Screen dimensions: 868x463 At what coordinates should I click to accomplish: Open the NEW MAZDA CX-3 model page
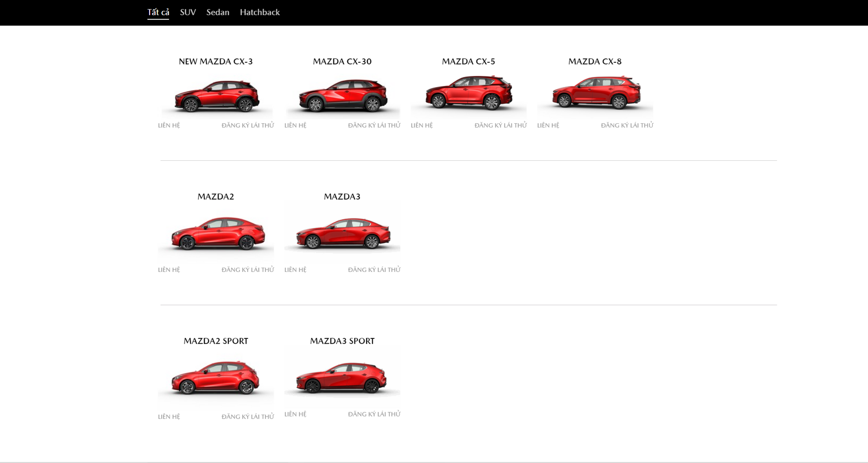tap(216, 61)
